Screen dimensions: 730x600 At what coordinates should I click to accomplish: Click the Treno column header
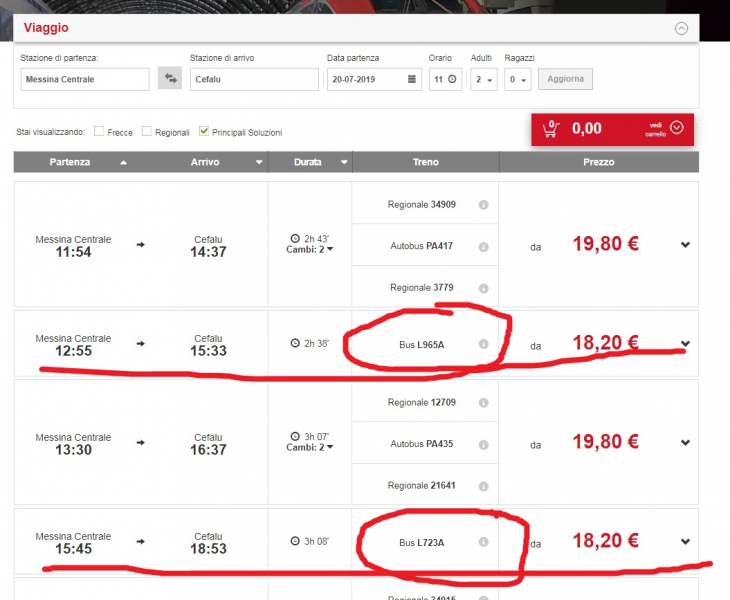(x=426, y=162)
